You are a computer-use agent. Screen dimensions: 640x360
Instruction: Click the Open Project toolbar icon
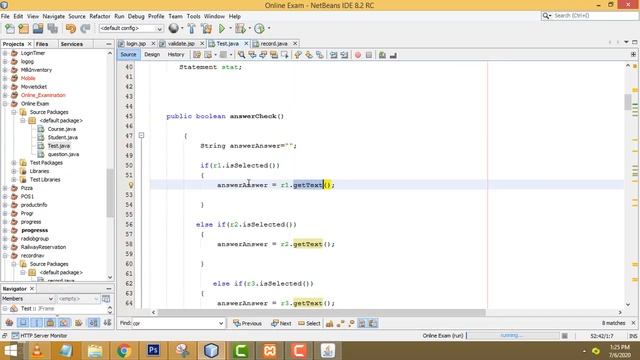(38, 29)
